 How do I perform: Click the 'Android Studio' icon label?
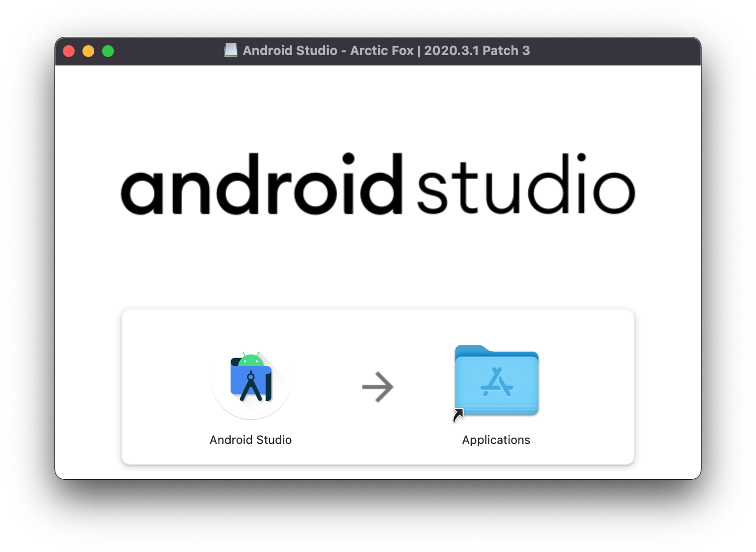tap(251, 440)
